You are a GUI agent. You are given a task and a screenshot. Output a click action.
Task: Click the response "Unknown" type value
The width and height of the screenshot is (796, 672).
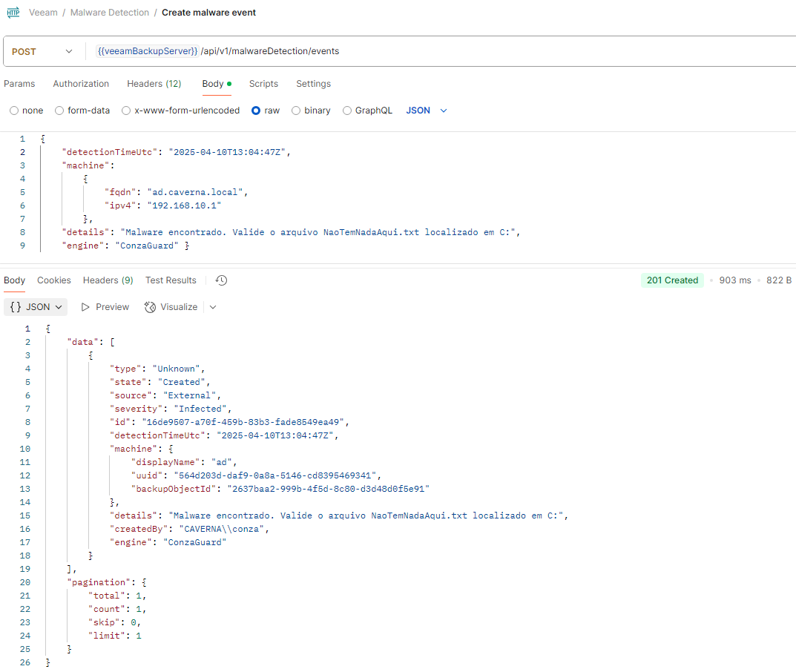(x=176, y=369)
